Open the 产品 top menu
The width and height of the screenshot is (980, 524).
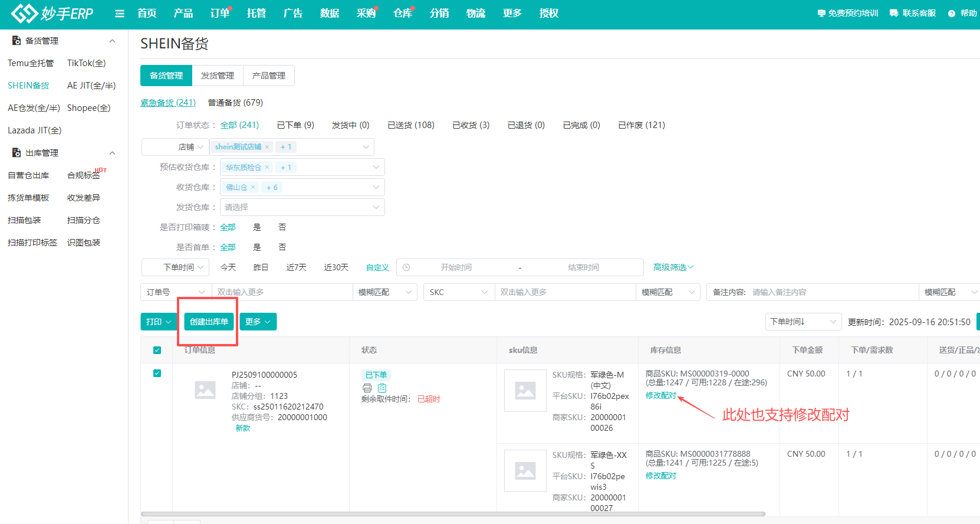point(183,13)
